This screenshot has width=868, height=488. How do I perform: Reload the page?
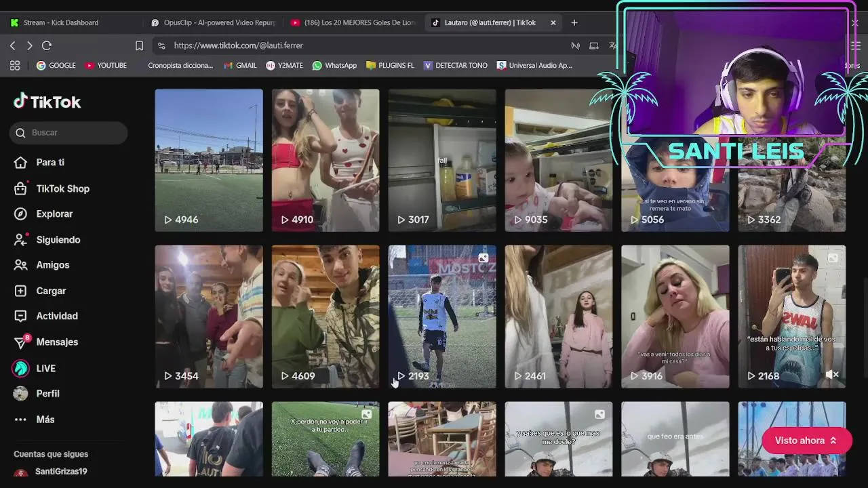pyautogui.click(x=47, y=45)
